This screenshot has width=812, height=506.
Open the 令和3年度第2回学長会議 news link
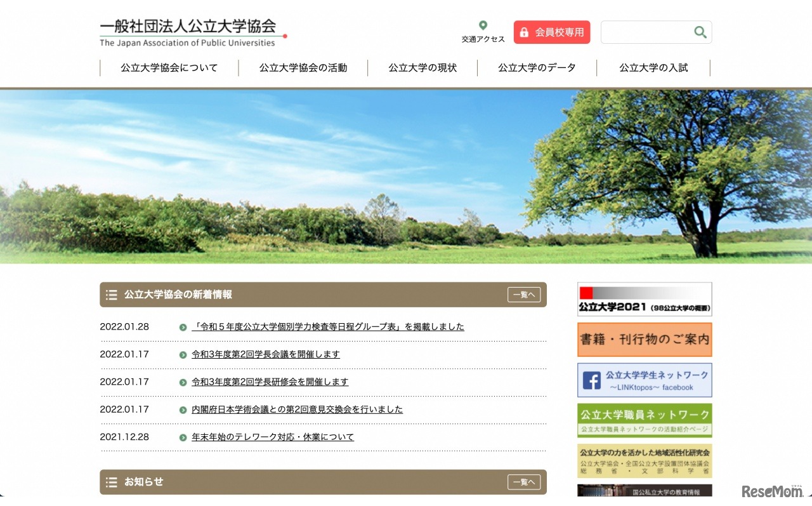pos(265,354)
